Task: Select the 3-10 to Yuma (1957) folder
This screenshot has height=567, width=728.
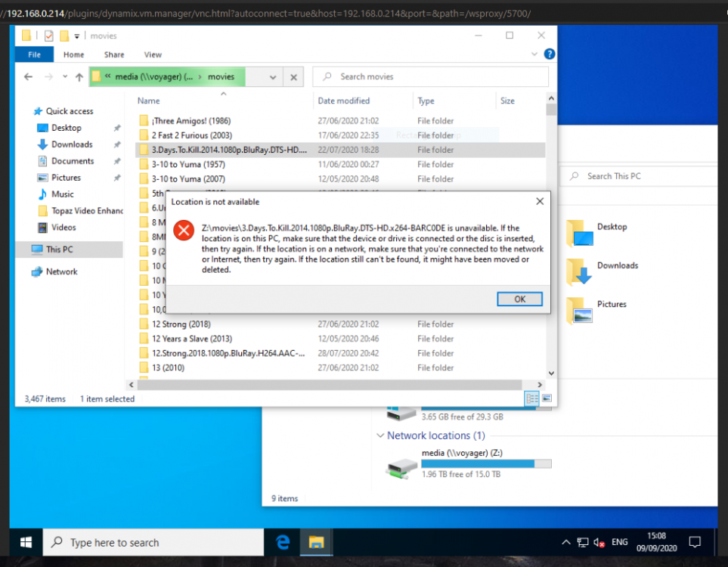Action: pos(188,164)
